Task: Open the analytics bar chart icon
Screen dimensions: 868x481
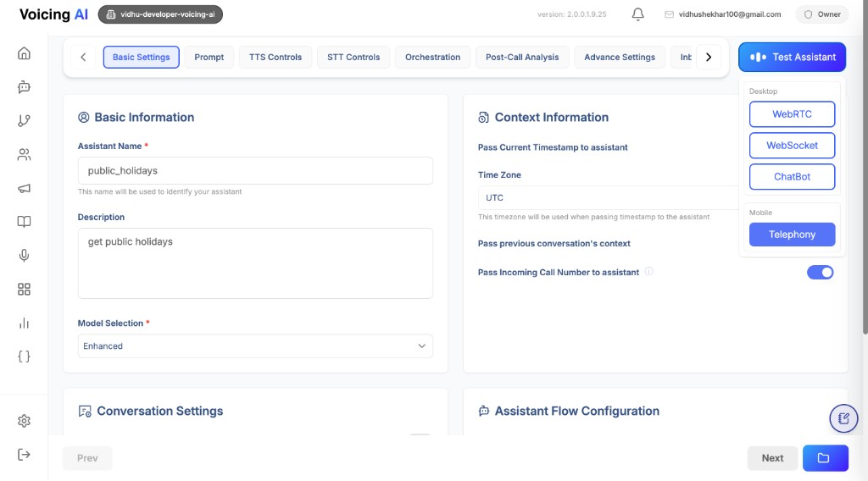Action: tap(24, 323)
